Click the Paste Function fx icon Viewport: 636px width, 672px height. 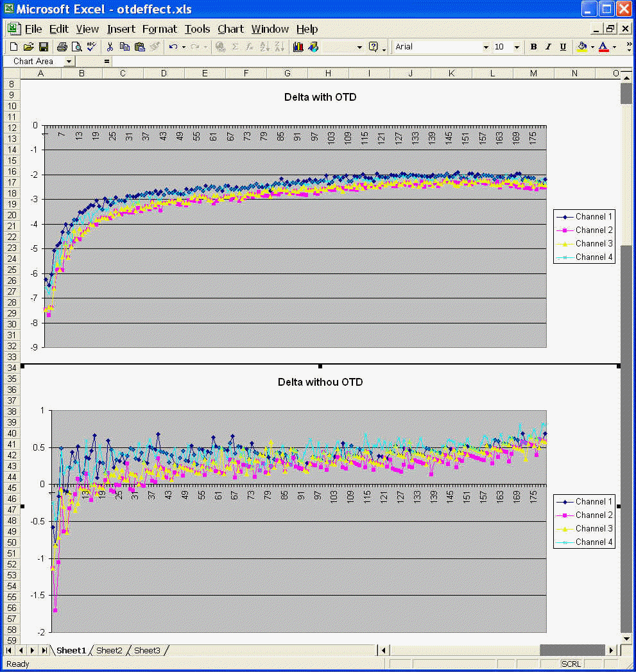(250, 47)
